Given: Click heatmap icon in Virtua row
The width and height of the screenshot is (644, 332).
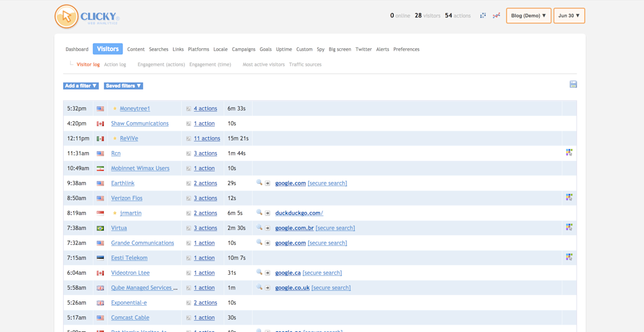Looking at the screenshot, I should [x=569, y=227].
